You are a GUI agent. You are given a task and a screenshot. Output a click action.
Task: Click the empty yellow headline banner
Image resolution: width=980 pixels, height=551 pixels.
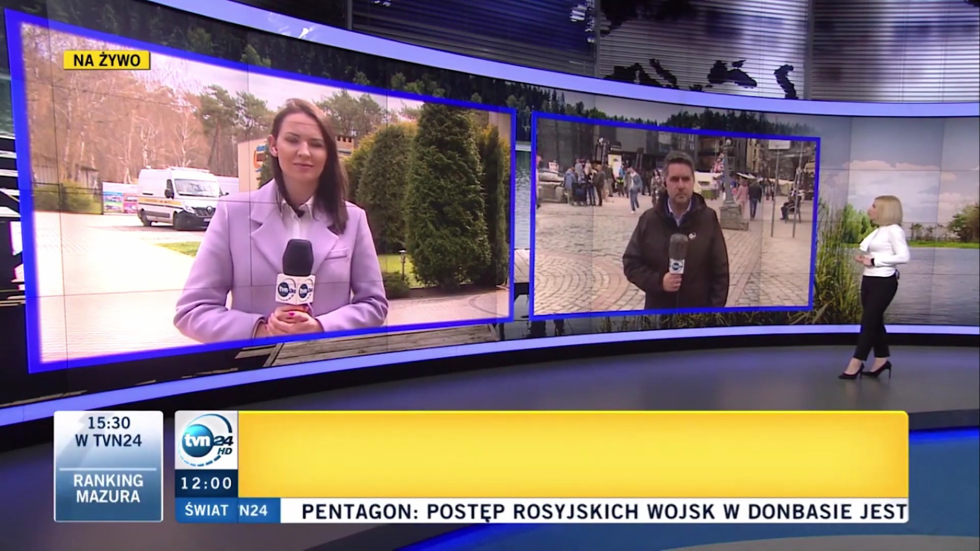573,455
